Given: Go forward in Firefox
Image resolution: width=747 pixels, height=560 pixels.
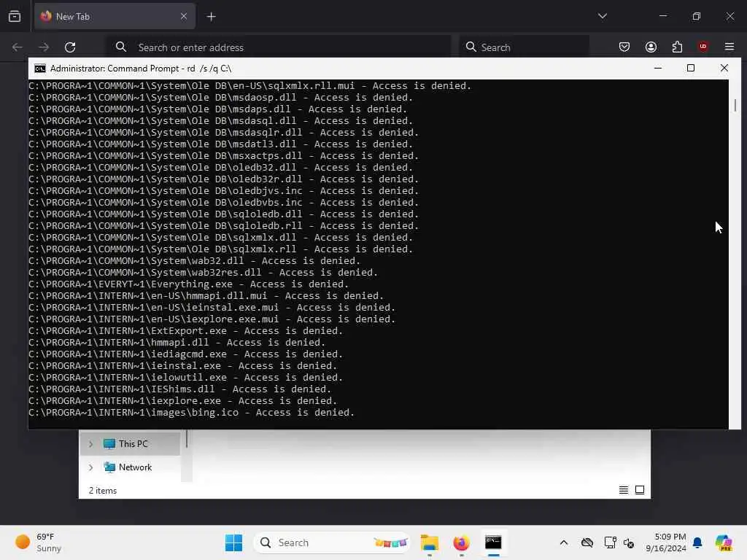Looking at the screenshot, I should click(x=44, y=47).
